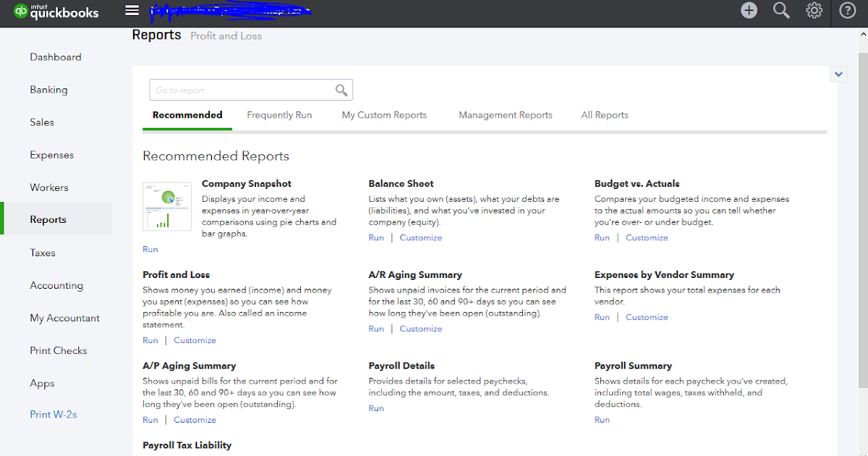The width and height of the screenshot is (868, 456).
Task: Toggle the hamburger navigation menu
Action: click(132, 10)
